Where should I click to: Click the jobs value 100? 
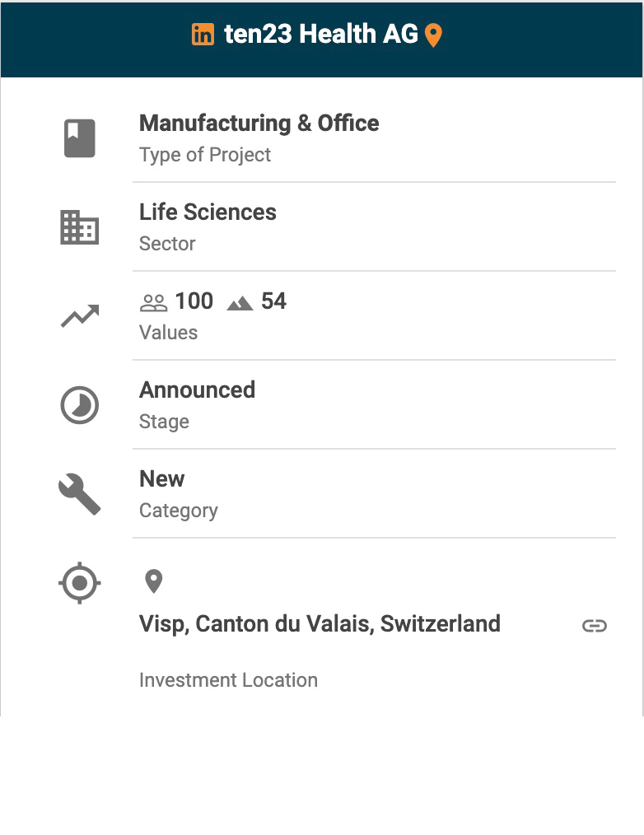194,301
